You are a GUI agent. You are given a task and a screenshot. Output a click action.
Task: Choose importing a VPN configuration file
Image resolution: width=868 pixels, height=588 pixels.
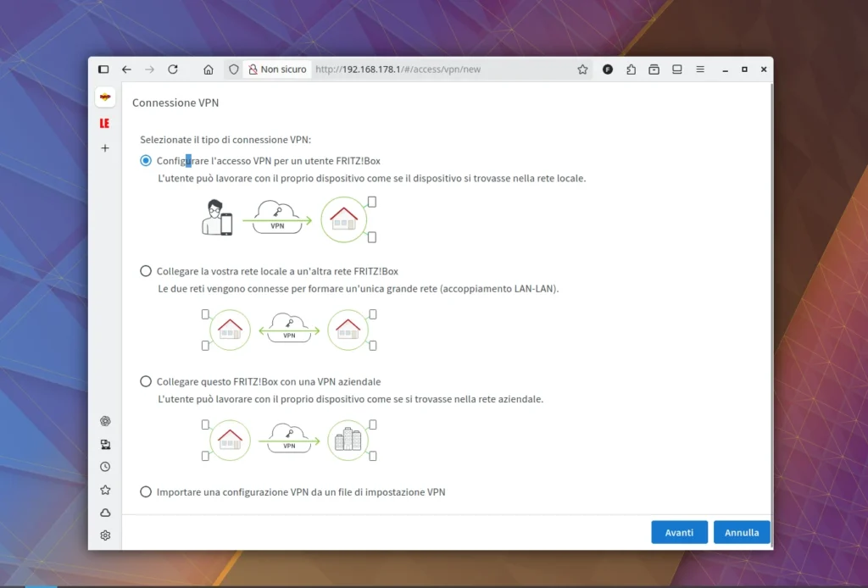[x=145, y=491]
